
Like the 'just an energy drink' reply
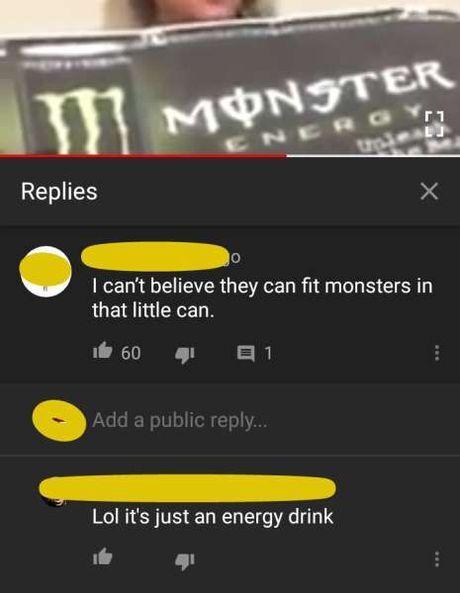click(103, 556)
